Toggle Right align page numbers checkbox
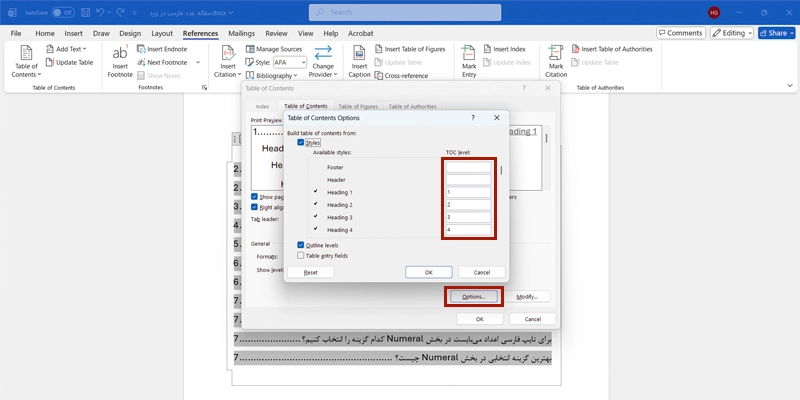 [x=254, y=207]
